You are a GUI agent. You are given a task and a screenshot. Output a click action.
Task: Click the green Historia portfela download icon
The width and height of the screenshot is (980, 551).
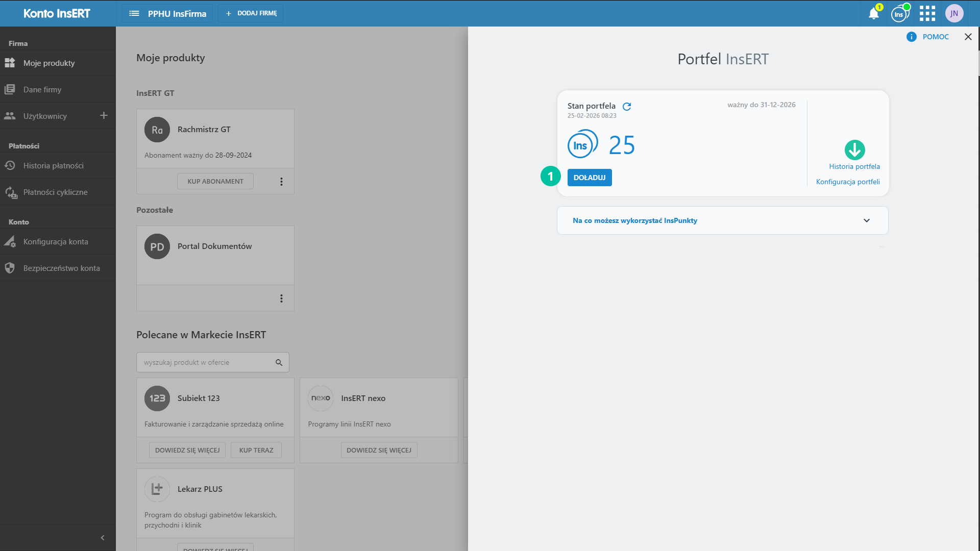coord(854,150)
